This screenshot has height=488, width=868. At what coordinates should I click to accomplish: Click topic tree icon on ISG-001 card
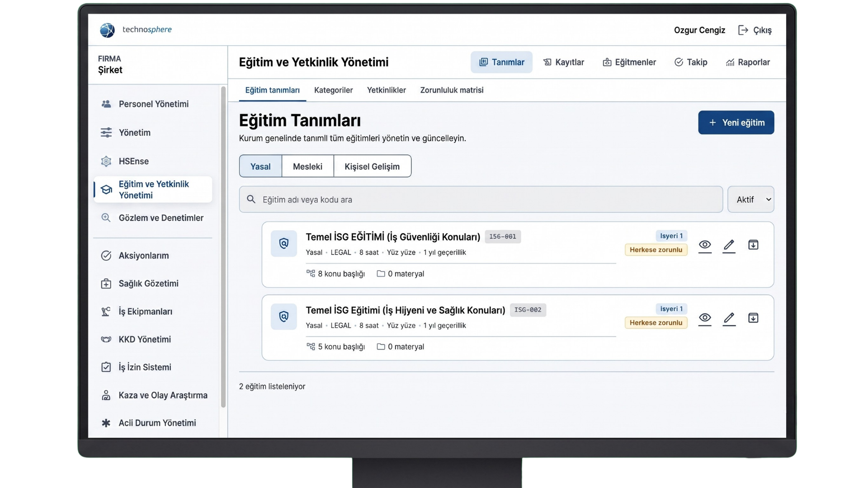point(311,273)
